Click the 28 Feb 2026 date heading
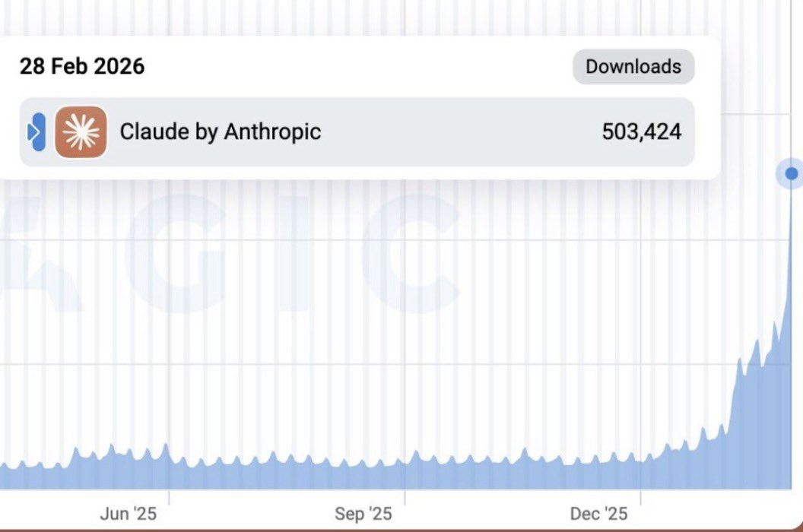Viewport: 803px width, 532px height. click(x=82, y=67)
